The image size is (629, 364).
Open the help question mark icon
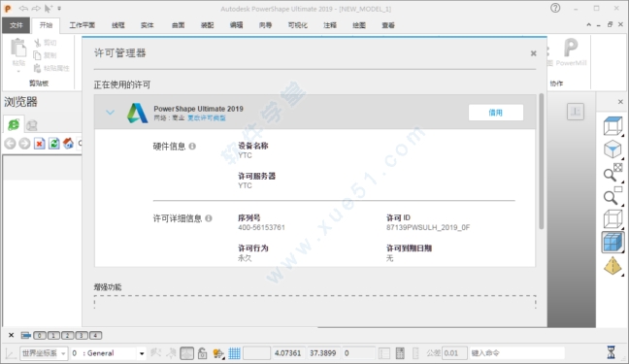(555, 8)
